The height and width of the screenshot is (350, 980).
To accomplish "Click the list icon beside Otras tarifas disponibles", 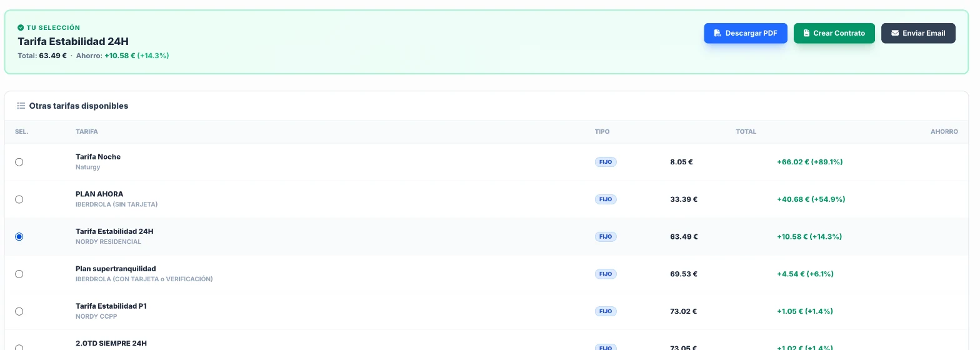I will click(21, 106).
